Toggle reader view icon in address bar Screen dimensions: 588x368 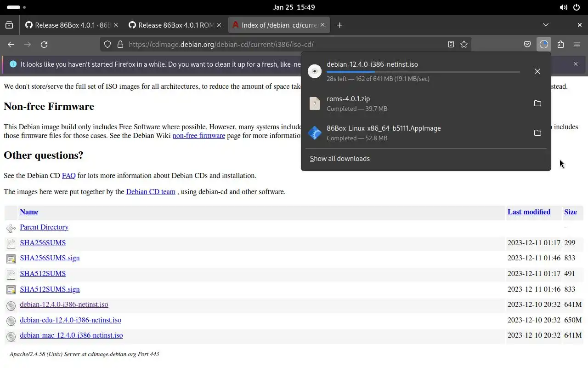pos(451,45)
